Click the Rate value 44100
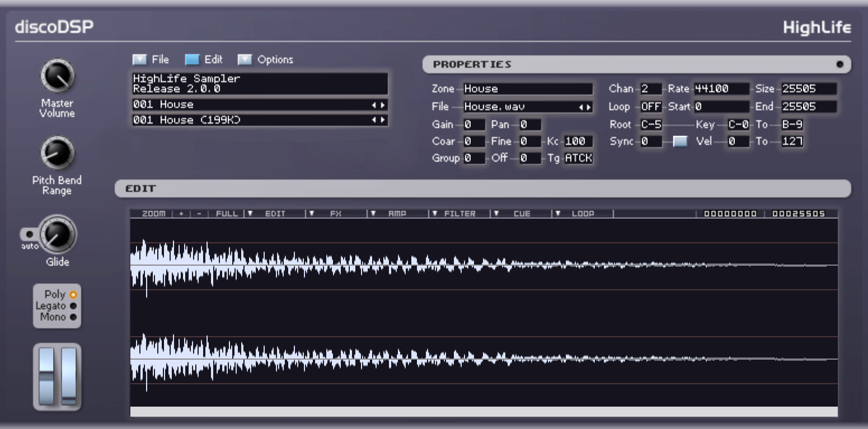 [721, 89]
